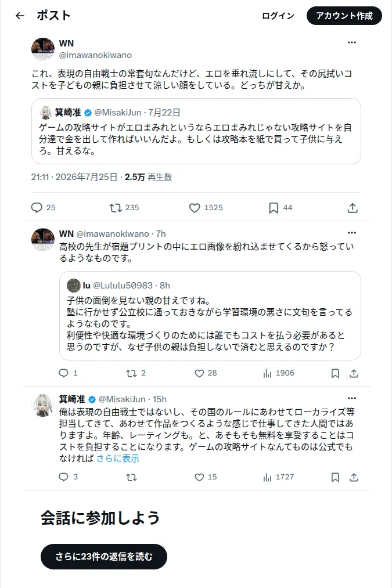392x588 pixels.
Task: Open more options on 箕崎准's 15h reply
Action: 351,398
